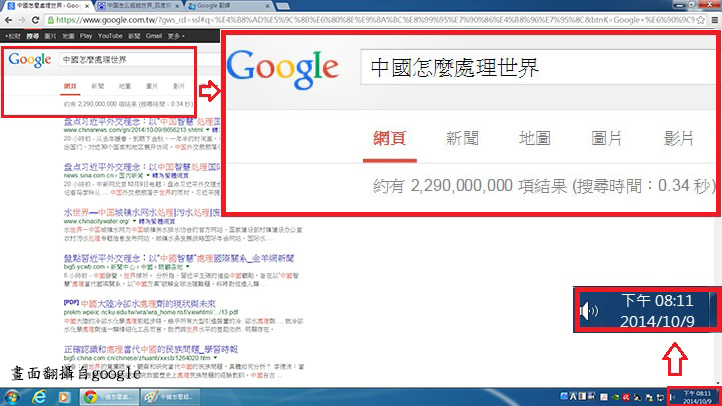This screenshot has height=406, width=722.
Task: Open the Chrome menu icon
Action: click(x=714, y=20)
